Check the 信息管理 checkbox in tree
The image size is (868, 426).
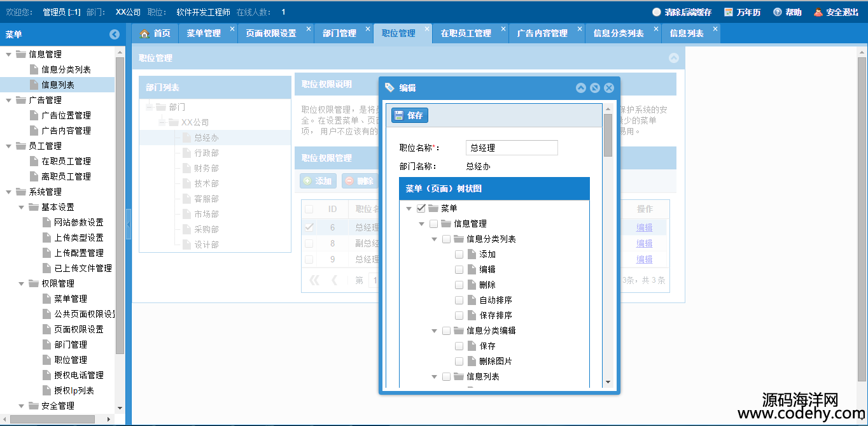(433, 224)
